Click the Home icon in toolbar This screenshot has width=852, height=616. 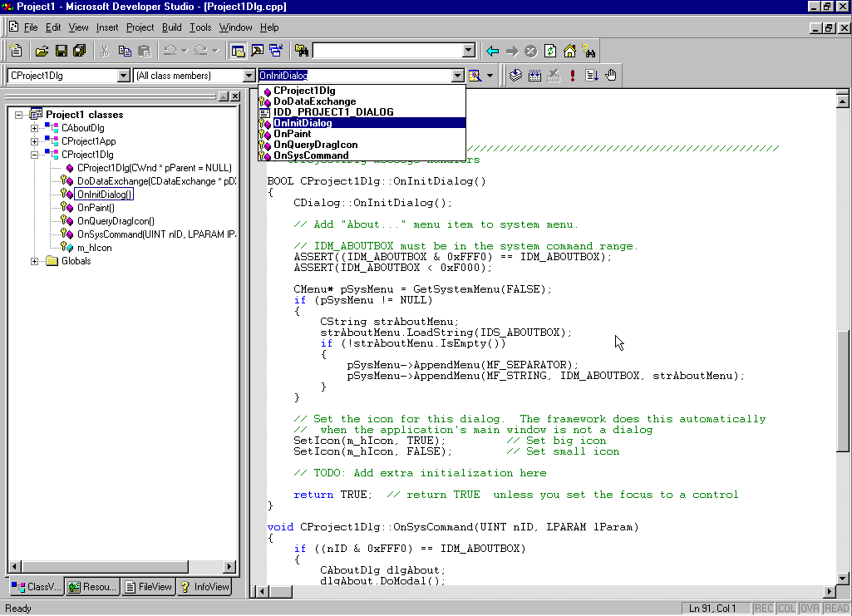pos(569,51)
